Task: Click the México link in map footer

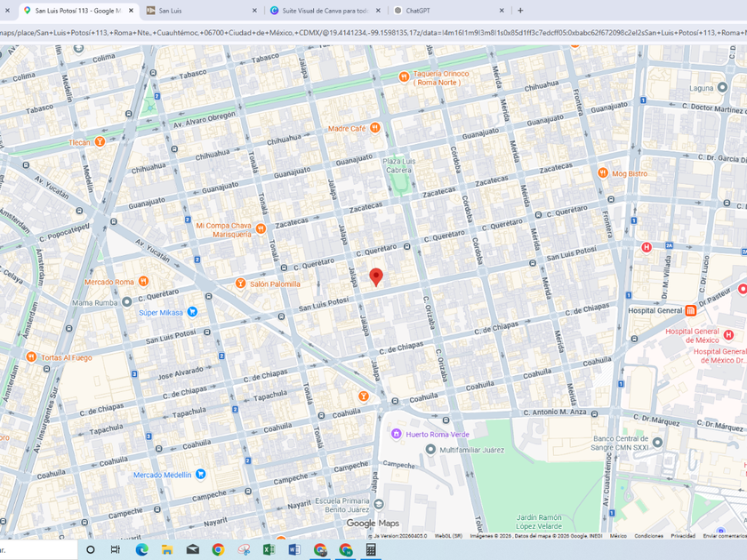Action: pyautogui.click(x=618, y=536)
